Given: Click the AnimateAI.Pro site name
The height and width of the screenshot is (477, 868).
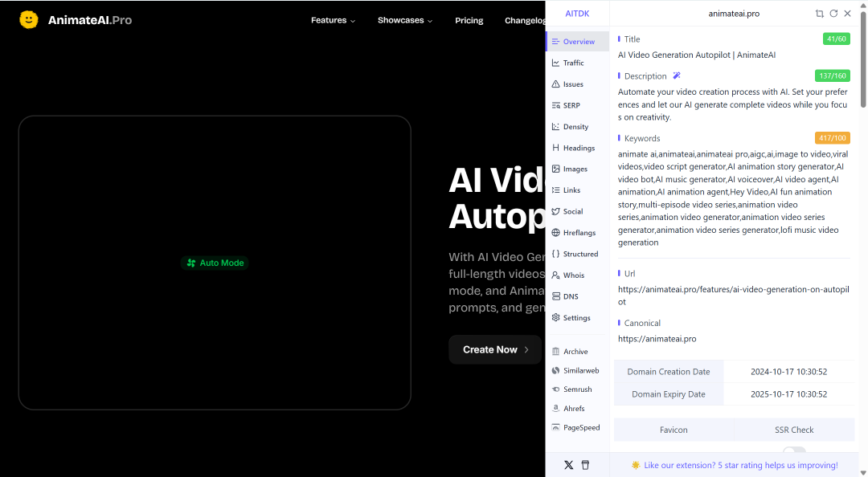Looking at the screenshot, I should (90, 20).
